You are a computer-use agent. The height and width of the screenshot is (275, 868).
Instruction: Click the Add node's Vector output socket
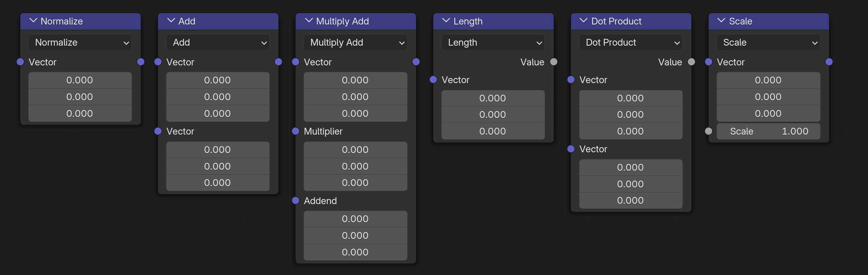coord(278,62)
